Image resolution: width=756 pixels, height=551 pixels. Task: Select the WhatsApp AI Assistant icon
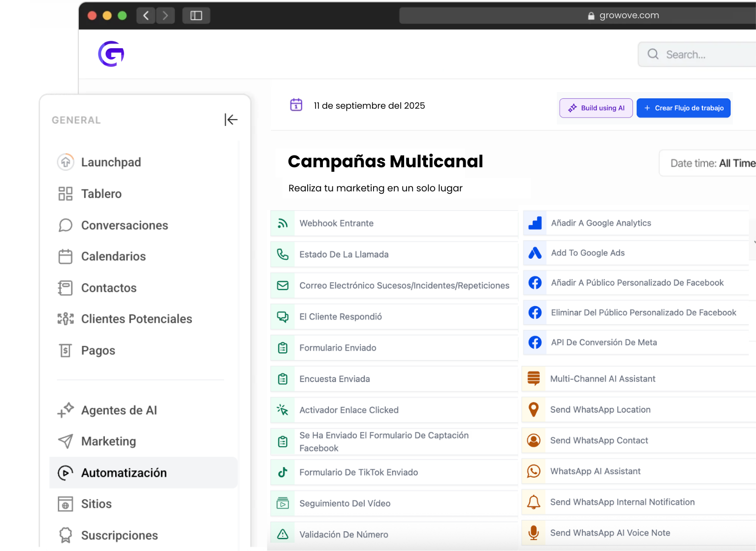[534, 471]
